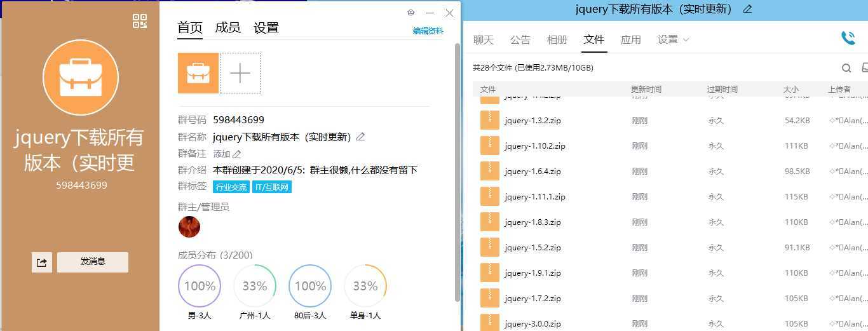Switch to the 相册 tab

(557, 39)
